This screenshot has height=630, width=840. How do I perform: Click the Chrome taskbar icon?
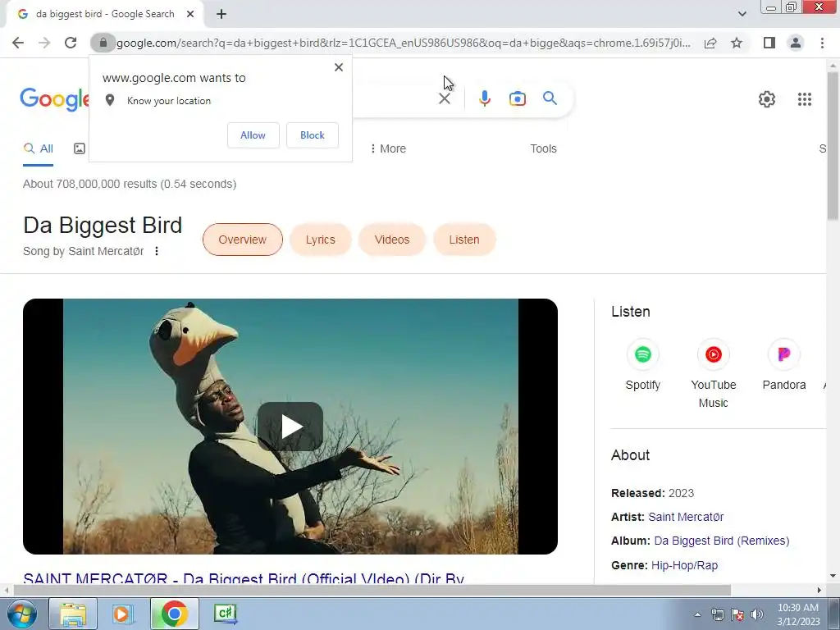pyautogui.click(x=174, y=614)
